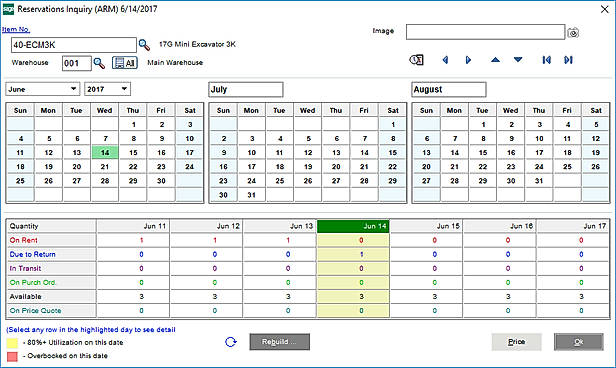
Task: Click the blue right arrow navigation icon
Action: [468, 60]
